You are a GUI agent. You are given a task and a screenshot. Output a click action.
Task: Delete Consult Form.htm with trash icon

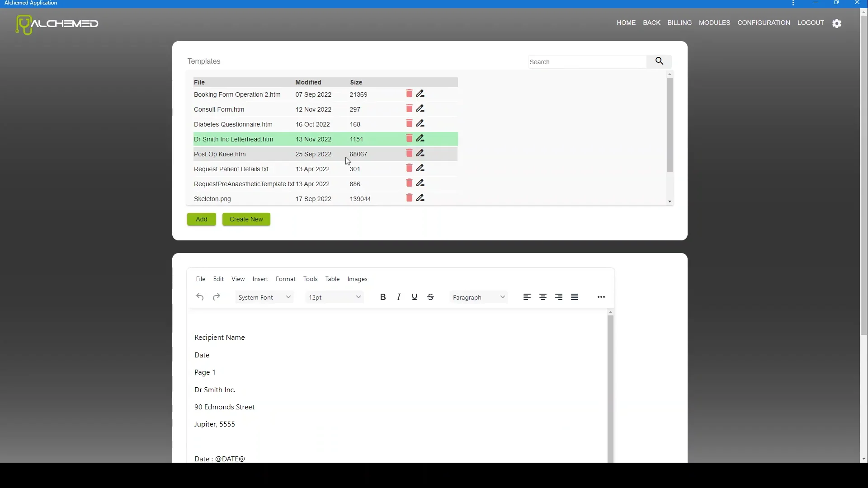click(409, 108)
